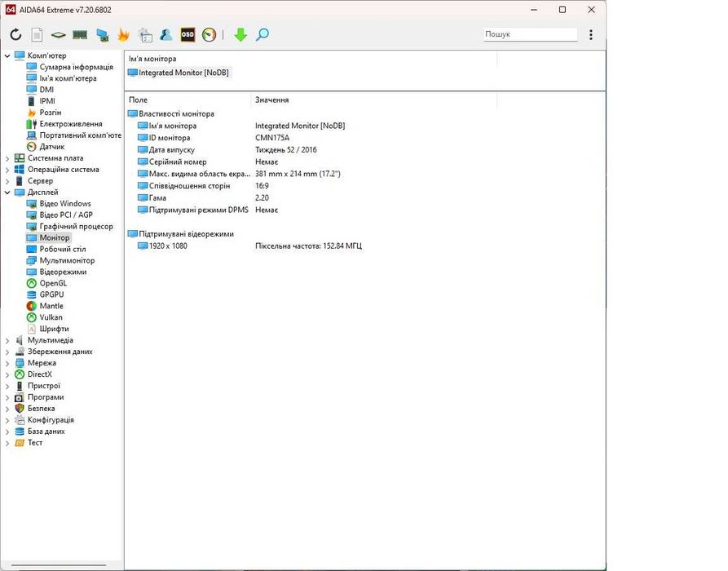Screen dimensions: 728x571
Task: Click the user profile toolbar icon
Action: [165, 35]
